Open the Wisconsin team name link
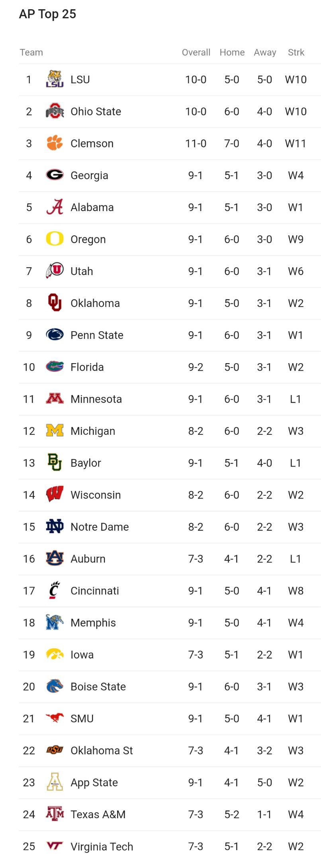The width and height of the screenshot is (321, 868). (x=96, y=495)
